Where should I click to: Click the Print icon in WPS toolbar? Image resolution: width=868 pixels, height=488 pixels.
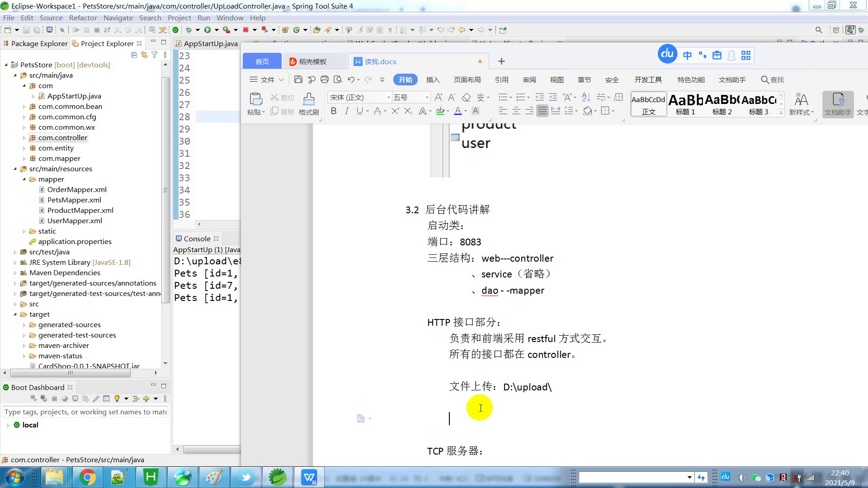click(324, 80)
